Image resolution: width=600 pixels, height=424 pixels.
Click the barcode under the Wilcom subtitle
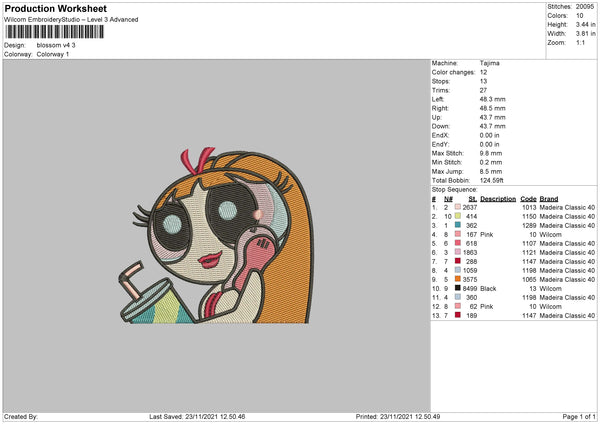point(54,32)
